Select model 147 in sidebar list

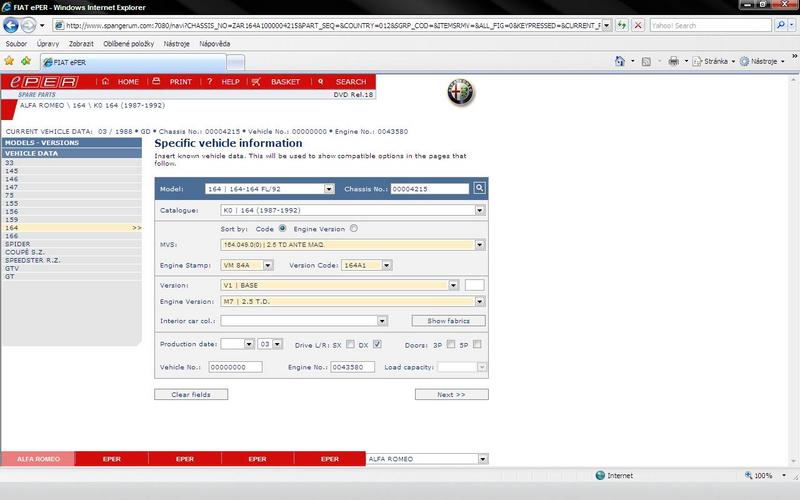(71, 187)
